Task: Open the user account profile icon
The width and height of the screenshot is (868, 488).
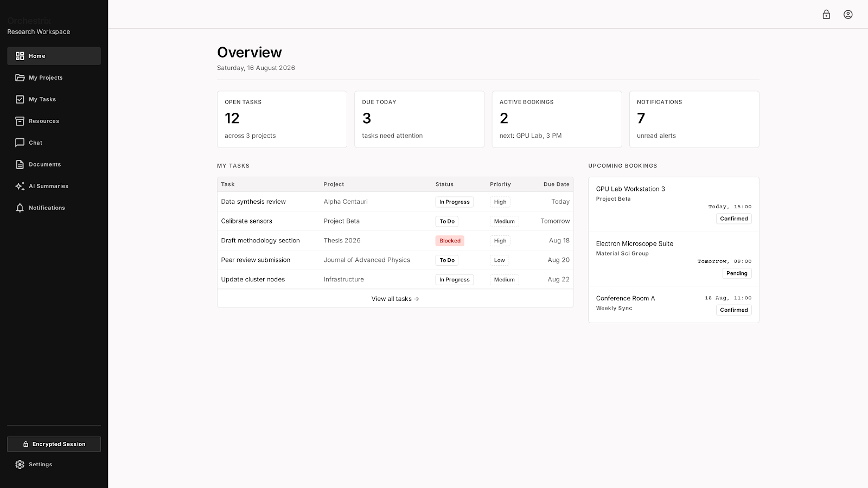Action: [848, 15]
